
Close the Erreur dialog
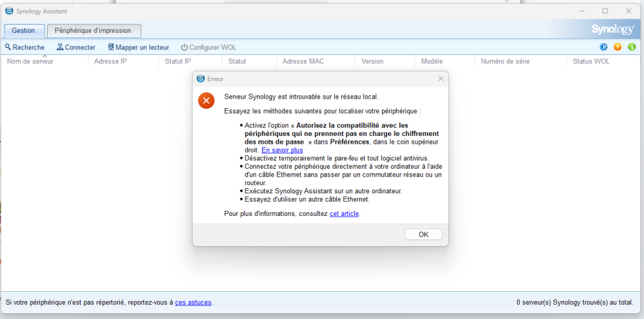point(440,79)
